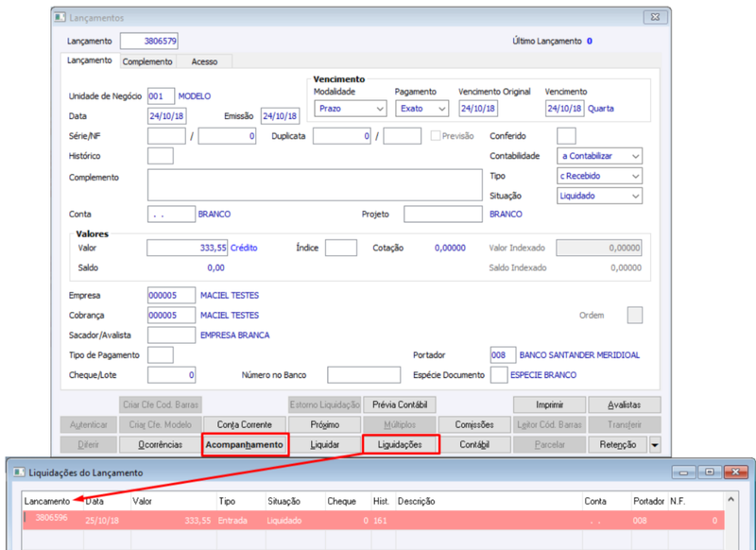Click the Liquidar button

point(324,444)
